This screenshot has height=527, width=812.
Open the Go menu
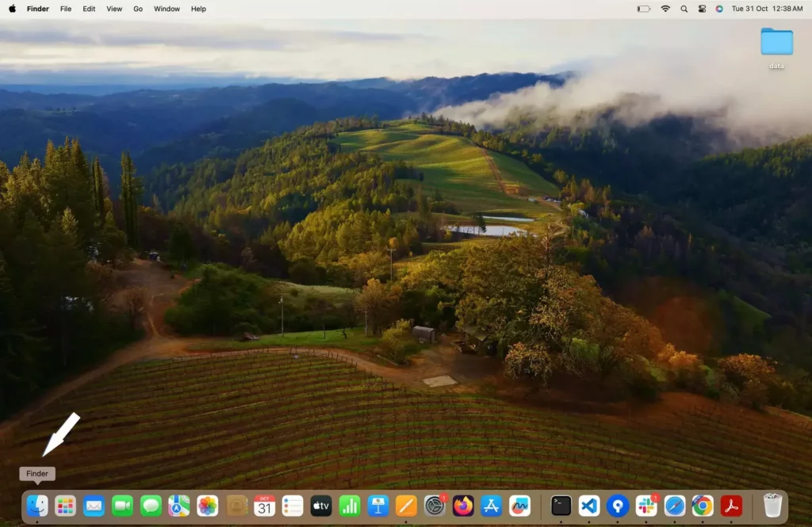click(x=138, y=9)
